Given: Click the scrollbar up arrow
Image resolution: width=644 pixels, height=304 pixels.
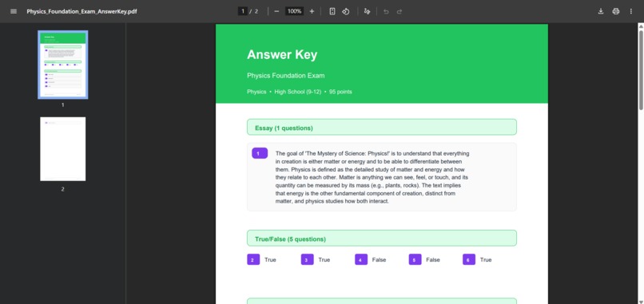Looking at the screenshot, I should tap(641, 26).
